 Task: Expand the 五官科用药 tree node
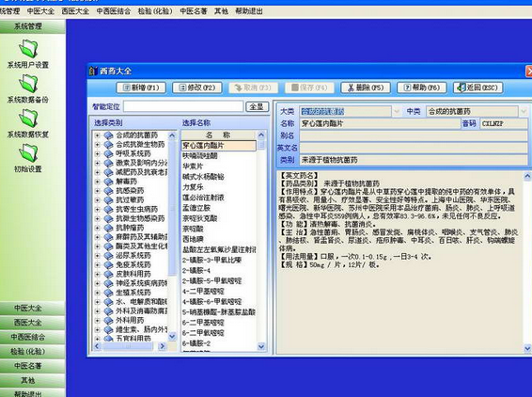point(98,339)
